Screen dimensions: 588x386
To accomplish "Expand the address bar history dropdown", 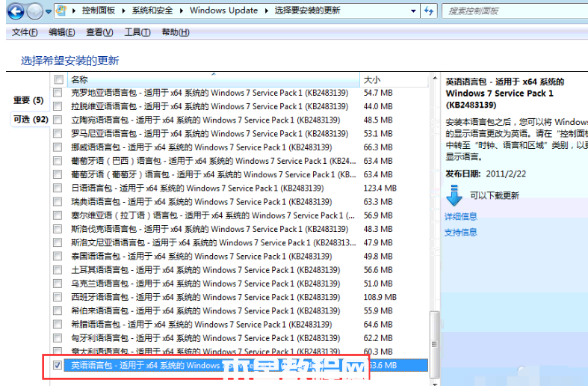I will 413,11.
